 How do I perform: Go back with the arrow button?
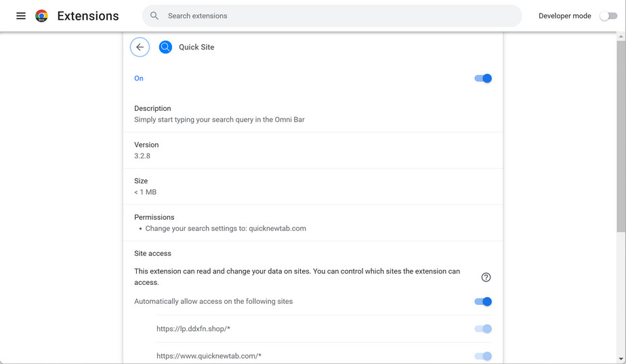point(140,47)
